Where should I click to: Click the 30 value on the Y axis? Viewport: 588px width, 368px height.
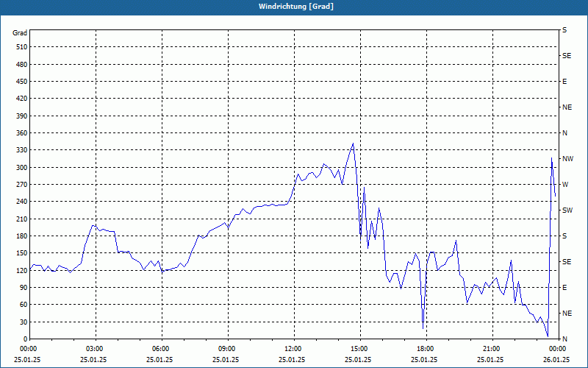pyautogui.click(x=24, y=322)
